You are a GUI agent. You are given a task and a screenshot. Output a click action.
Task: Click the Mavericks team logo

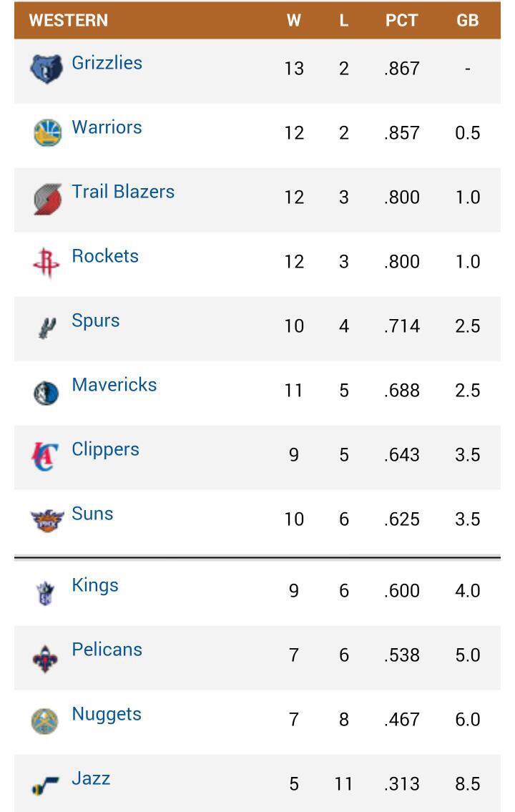46,392
